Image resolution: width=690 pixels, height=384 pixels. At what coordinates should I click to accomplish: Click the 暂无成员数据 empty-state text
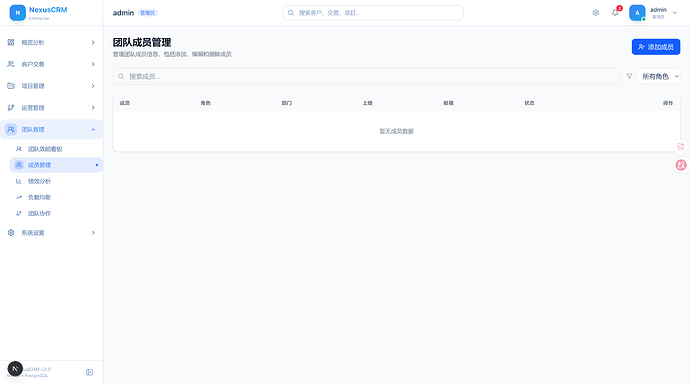coord(396,131)
